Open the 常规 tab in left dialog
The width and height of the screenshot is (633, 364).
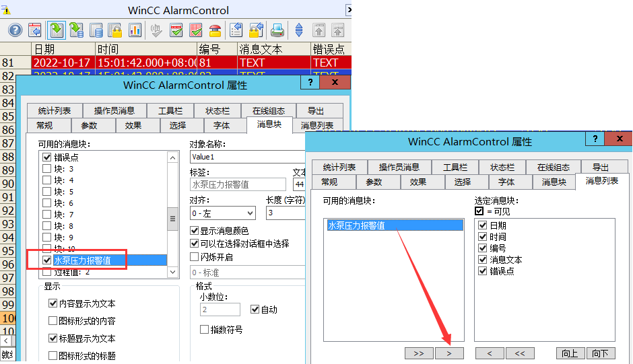pyautogui.click(x=44, y=126)
